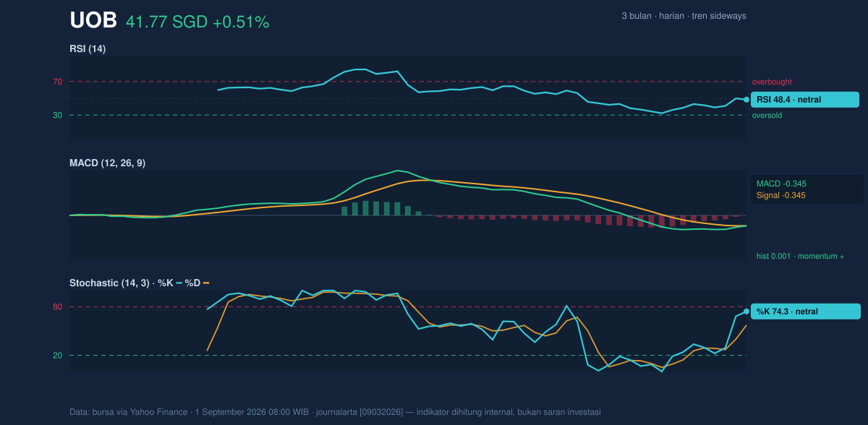This screenshot has height=425, width=868.
Task: Click the oversold label beside RSI chart
Action: tap(767, 115)
